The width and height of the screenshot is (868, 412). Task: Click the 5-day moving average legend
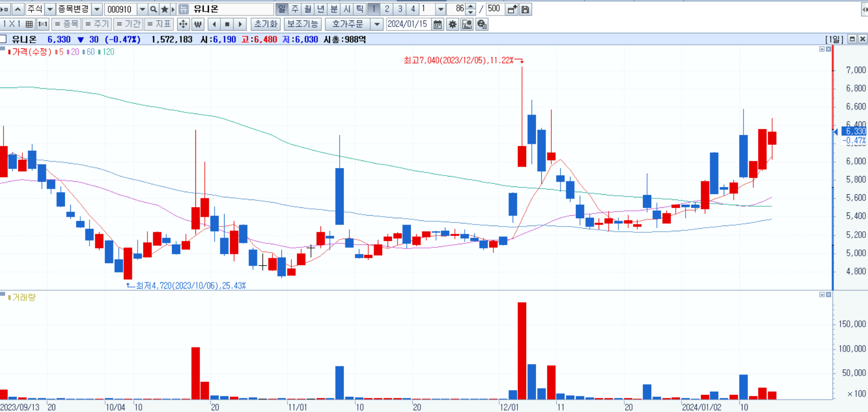tap(59, 52)
